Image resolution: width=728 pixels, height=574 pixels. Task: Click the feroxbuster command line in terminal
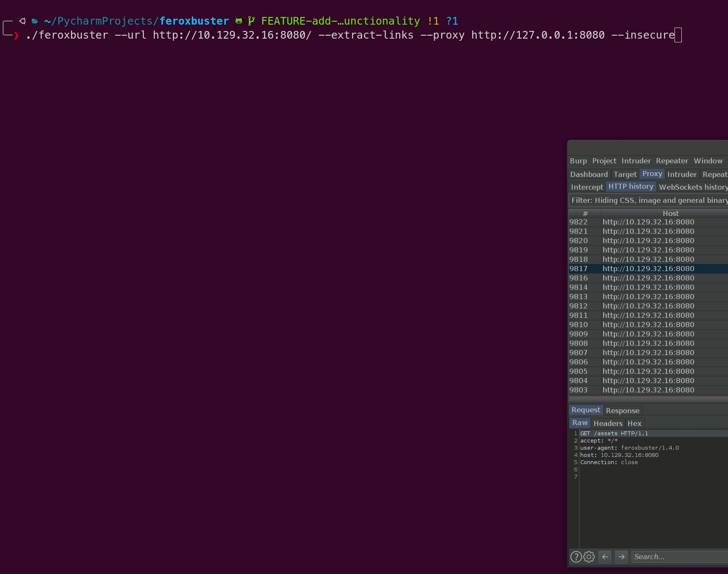click(350, 35)
